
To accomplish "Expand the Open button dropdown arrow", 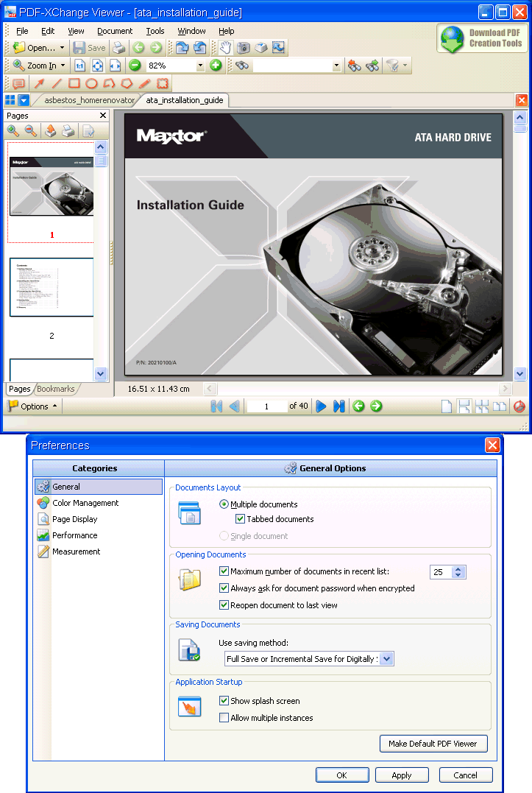I will click(x=62, y=48).
